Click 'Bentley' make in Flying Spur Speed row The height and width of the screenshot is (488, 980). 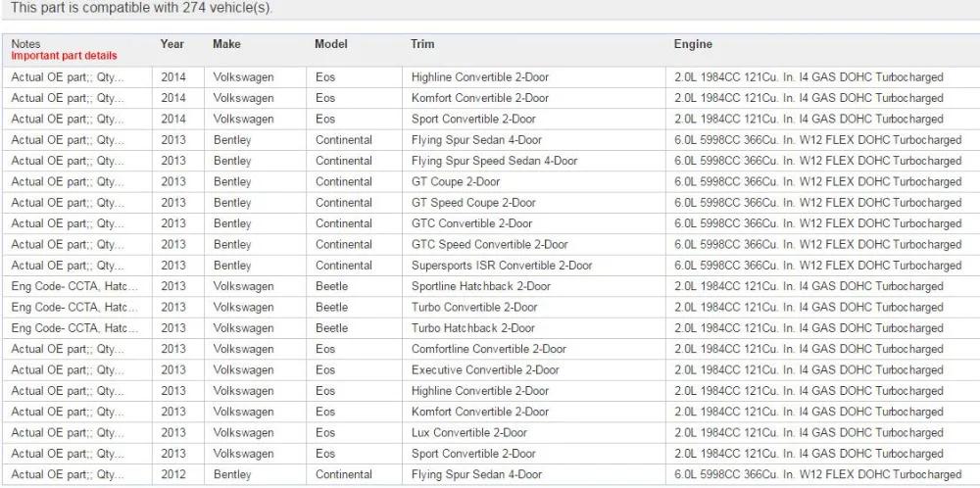232,161
